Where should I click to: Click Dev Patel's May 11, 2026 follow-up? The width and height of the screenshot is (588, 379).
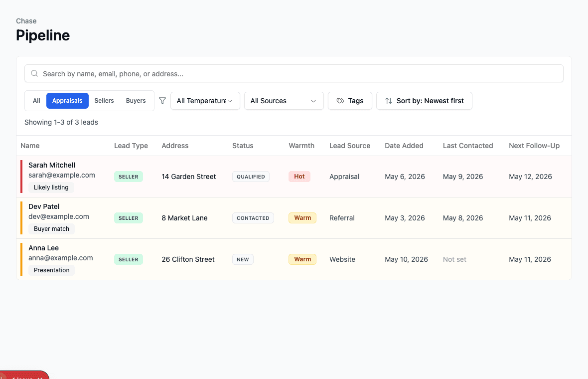pos(530,218)
